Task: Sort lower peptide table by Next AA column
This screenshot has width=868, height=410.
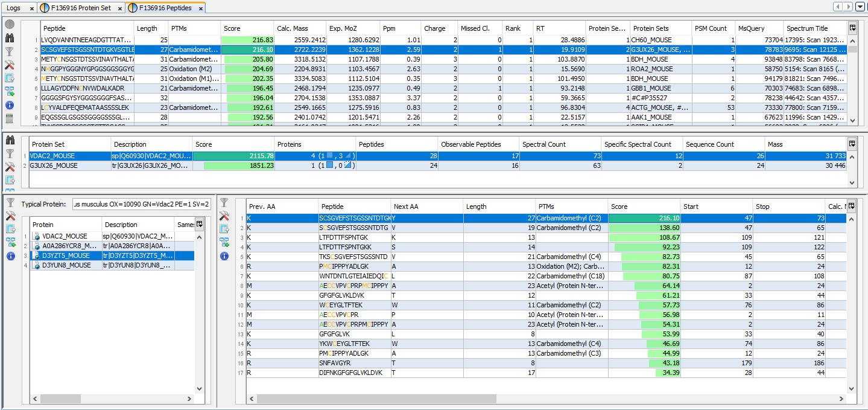Action: pyautogui.click(x=427, y=207)
